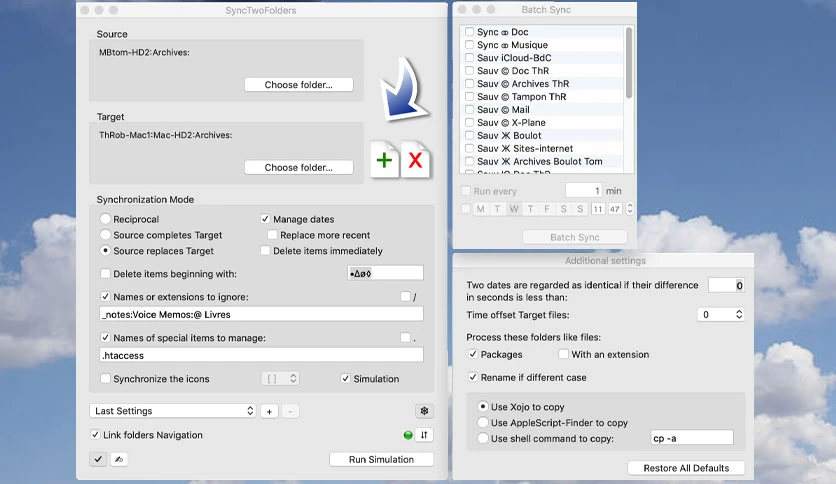Edit the Run every minutes field
This screenshot has height=484, width=836.
(584, 190)
